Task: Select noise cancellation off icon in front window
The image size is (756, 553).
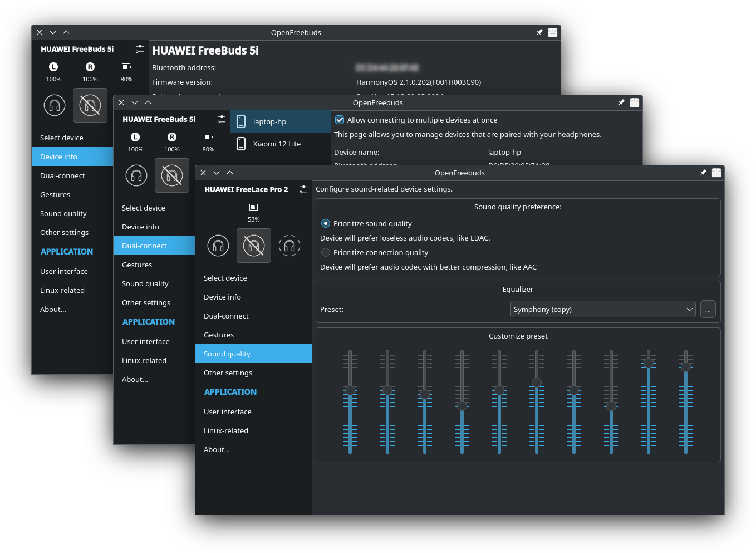Action: pos(254,246)
